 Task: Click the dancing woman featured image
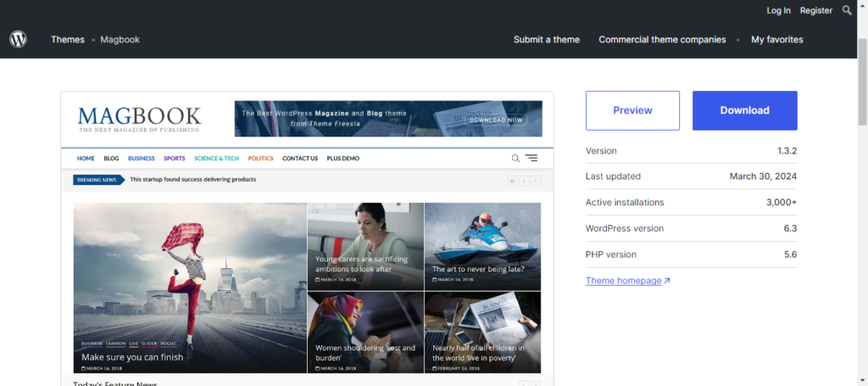tap(190, 288)
